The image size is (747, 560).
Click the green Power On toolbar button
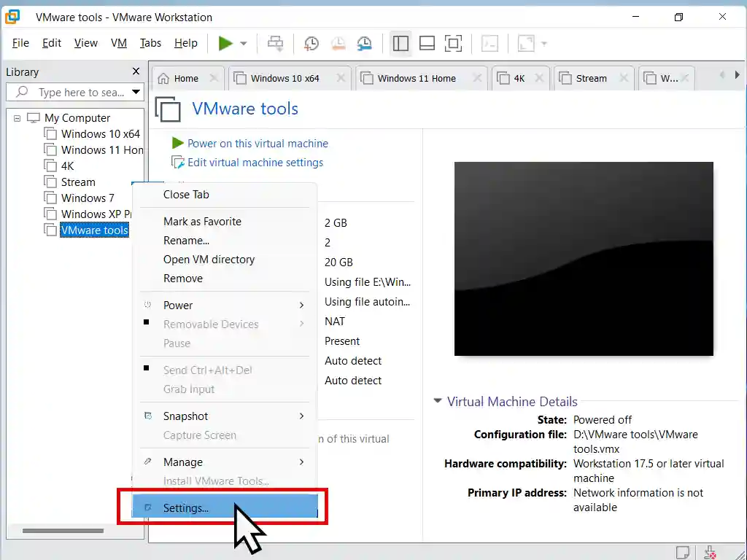[x=225, y=43]
